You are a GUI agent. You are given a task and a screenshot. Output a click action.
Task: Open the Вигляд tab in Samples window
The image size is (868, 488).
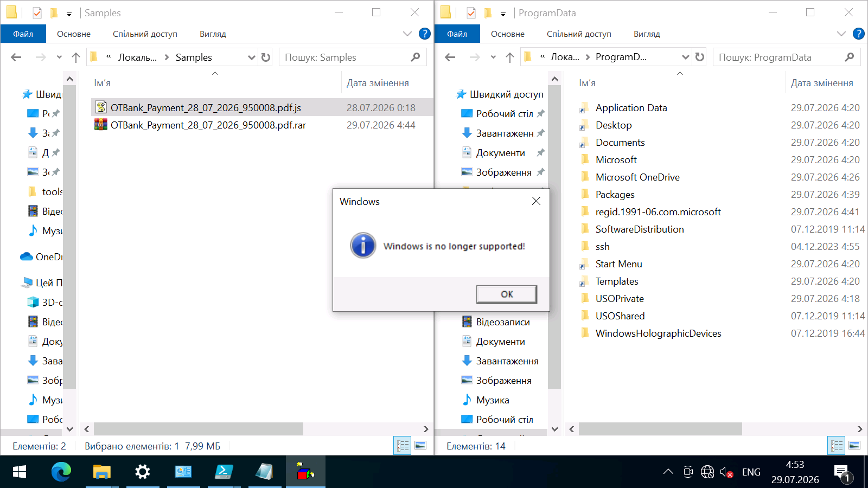(213, 34)
